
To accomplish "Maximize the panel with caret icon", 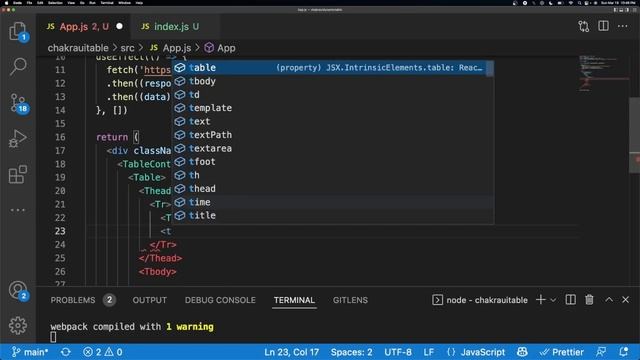I will point(609,300).
